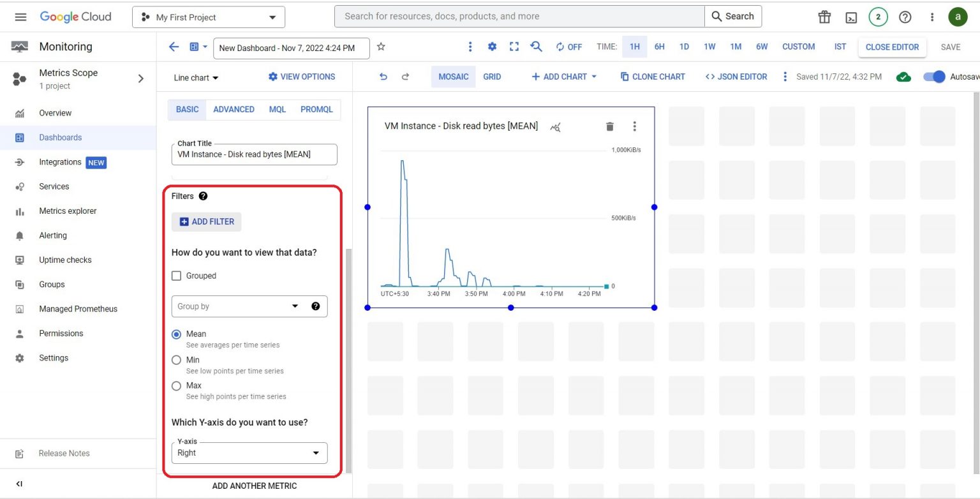980x499 pixels.
Task: Click the ADD FILTER button
Action: click(206, 221)
